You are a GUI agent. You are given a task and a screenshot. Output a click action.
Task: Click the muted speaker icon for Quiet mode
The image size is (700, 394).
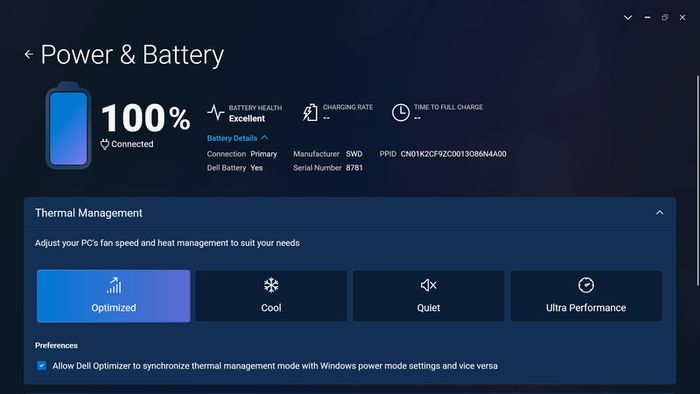pyautogui.click(x=429, y=285)
